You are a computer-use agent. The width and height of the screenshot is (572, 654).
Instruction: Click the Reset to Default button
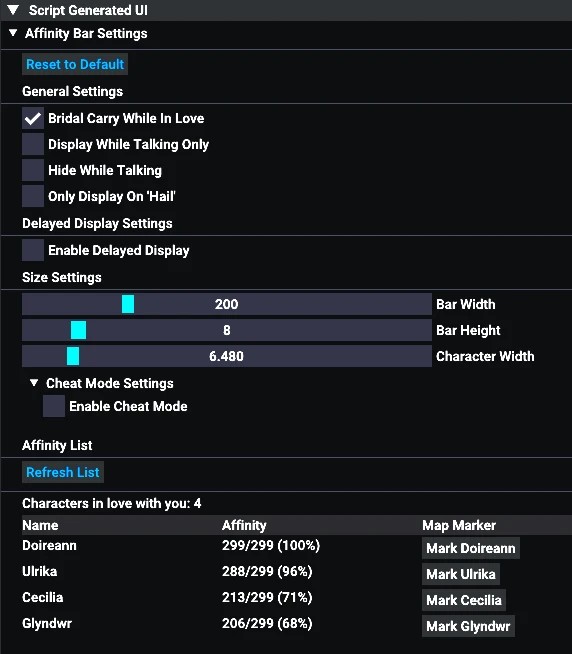coord(75,64)
